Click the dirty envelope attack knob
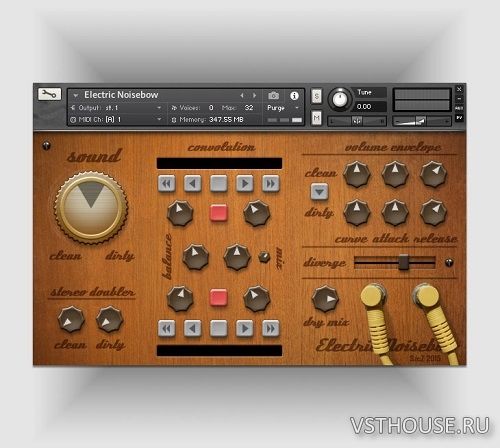Screen dimensions: 500x448 click(x=395, y=212)
